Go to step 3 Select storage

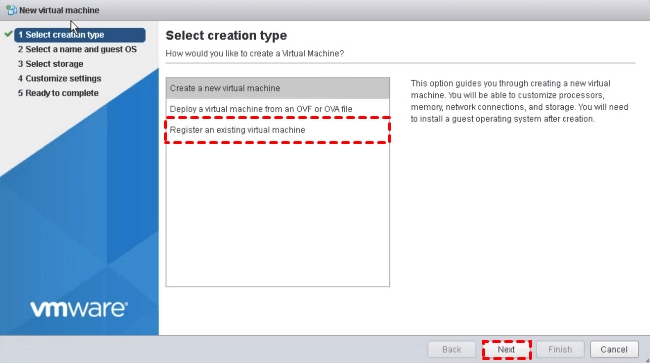tap(51, 64)
